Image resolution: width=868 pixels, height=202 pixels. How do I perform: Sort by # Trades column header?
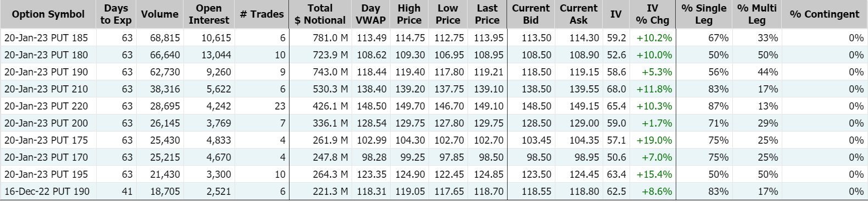pyautogui.click(x=261, y=14)
